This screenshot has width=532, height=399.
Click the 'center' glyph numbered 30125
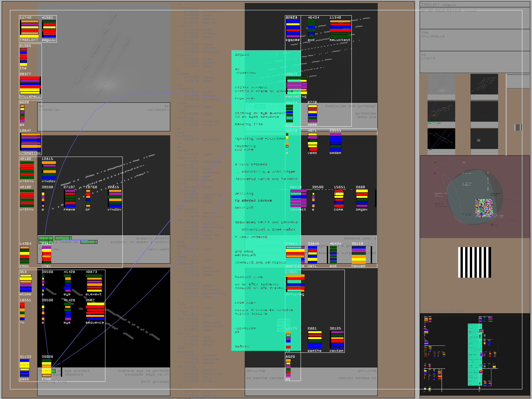[337, 340]
